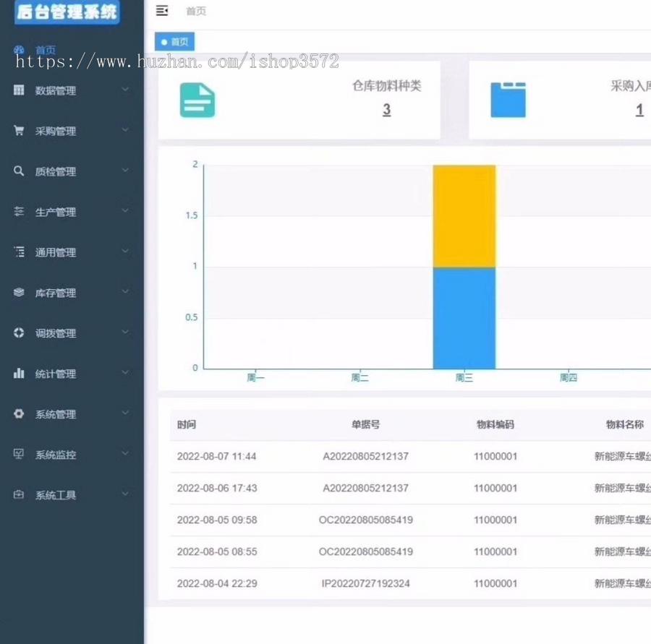Click the 调拨管理 circle icon
651x644 pixels.
(x=19, y=332)
